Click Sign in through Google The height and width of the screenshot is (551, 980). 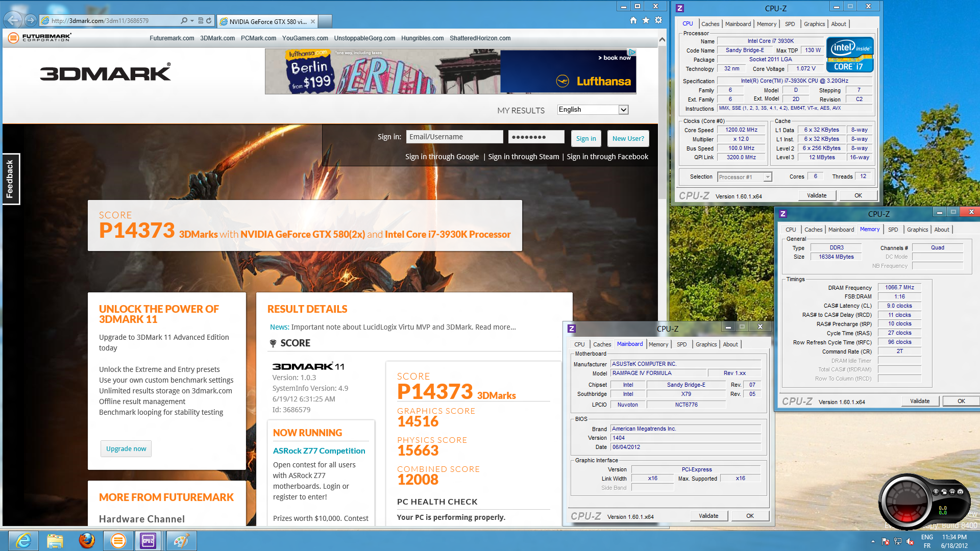pos(442,157)
